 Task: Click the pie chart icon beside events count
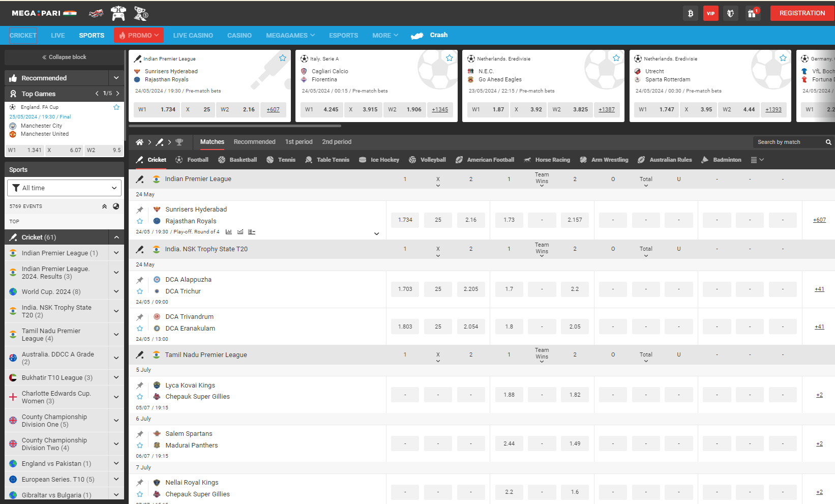pyautogui.click(x=116, y=206)
